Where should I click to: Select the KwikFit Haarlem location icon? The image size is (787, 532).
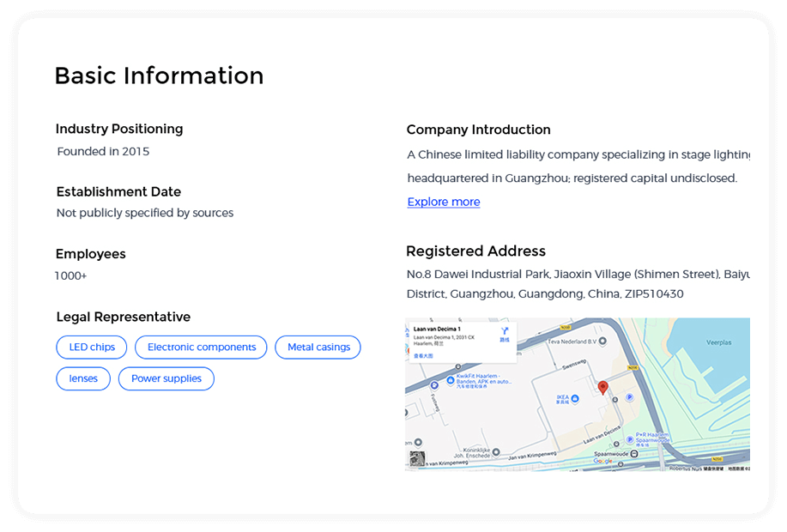coord(450,380)
